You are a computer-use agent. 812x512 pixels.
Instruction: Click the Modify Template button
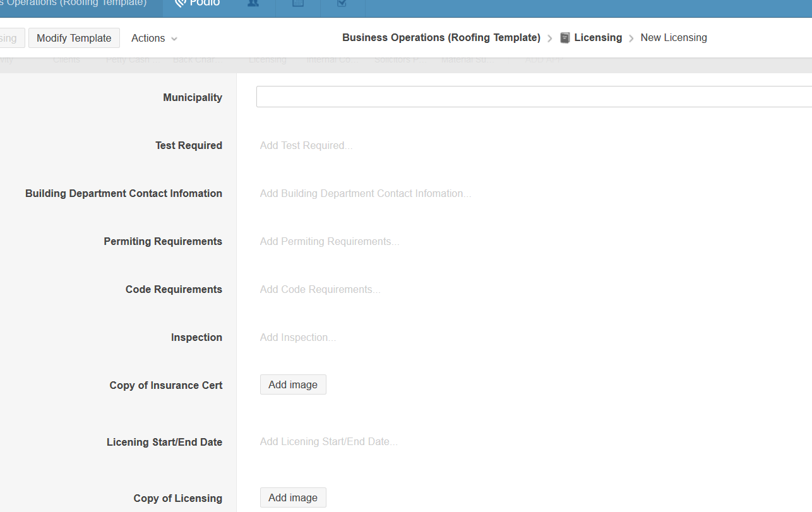[74, 38]
